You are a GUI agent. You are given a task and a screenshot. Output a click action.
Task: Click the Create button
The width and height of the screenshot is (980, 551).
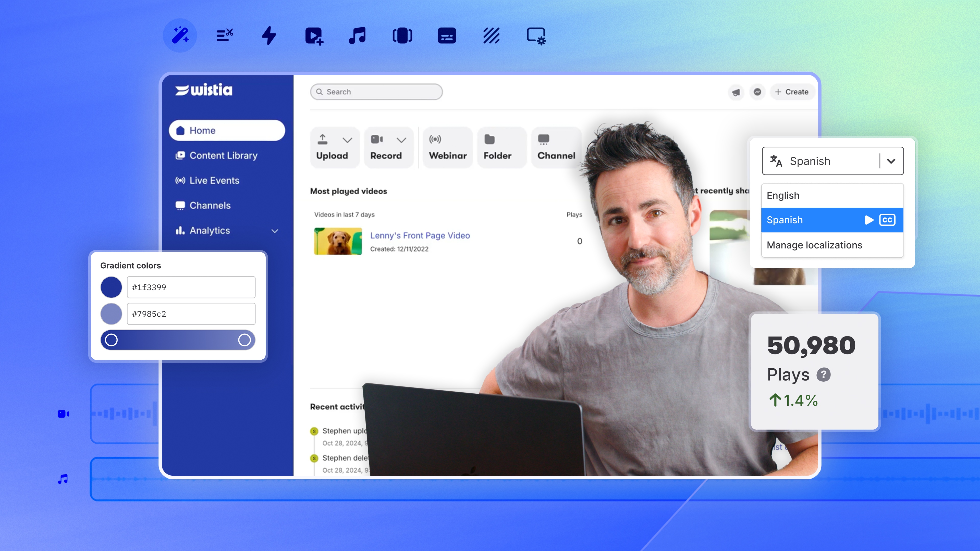pyautogui.click(x=792, y=92)
